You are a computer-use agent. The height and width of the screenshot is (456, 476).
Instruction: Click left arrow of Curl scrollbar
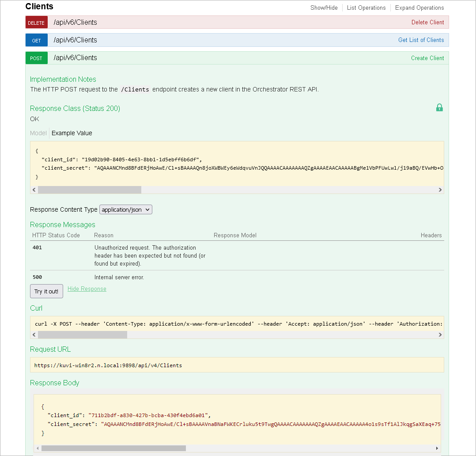click(34, 335)
